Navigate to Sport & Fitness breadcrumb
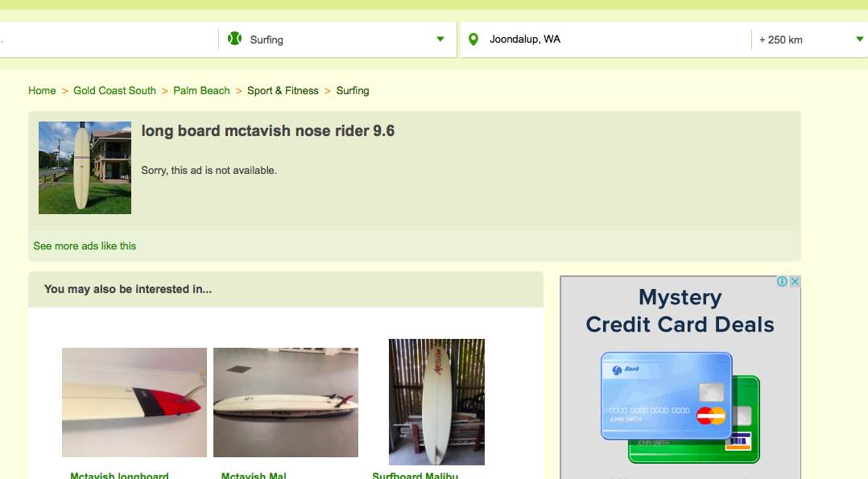Screen dimensions: 868x479 (x=283, y=90)
